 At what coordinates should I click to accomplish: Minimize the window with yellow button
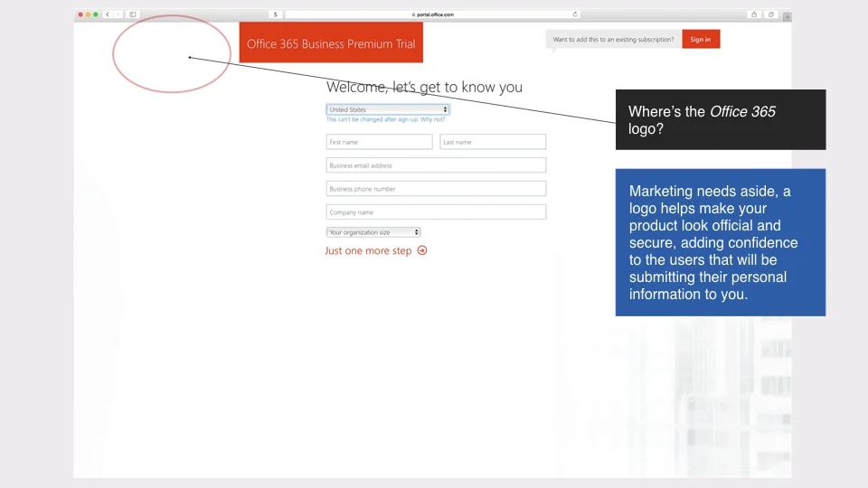[88, 14]
